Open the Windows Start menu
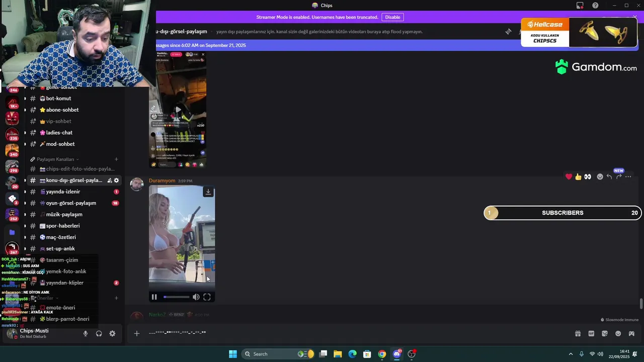 pyautogui.click(x=233, y=354)
